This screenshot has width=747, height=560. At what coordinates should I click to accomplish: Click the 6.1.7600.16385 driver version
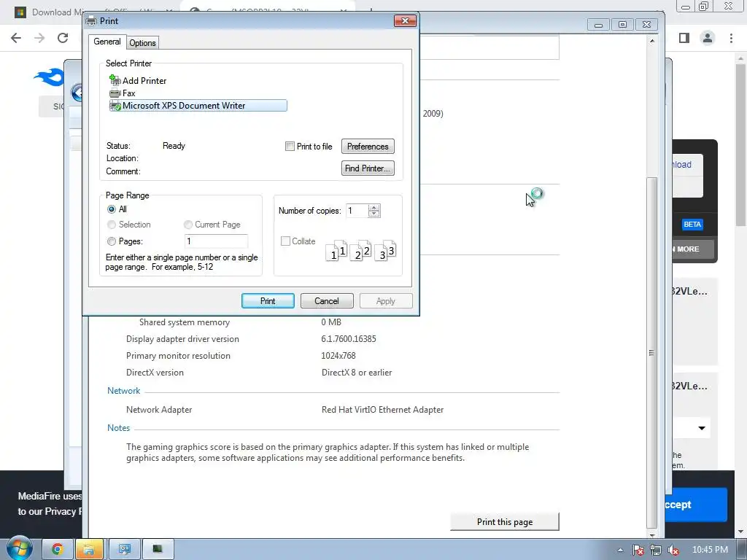(x=349, y=339)
